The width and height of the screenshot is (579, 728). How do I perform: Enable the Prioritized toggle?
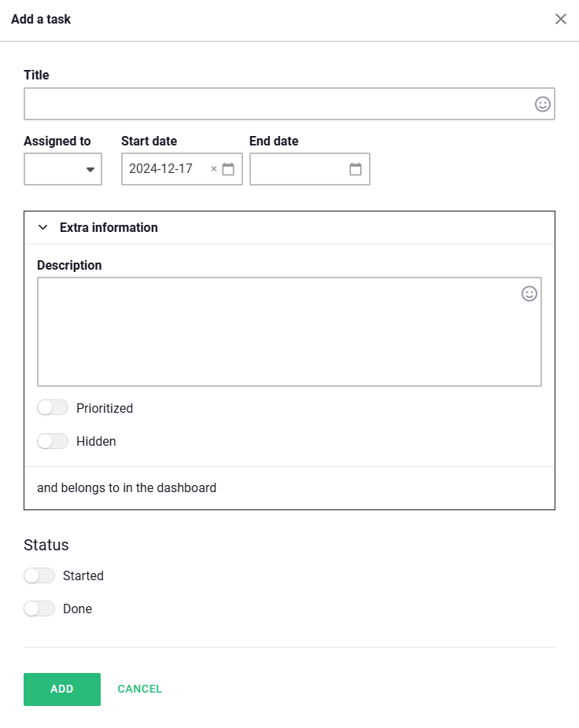[x=53, y=408]
